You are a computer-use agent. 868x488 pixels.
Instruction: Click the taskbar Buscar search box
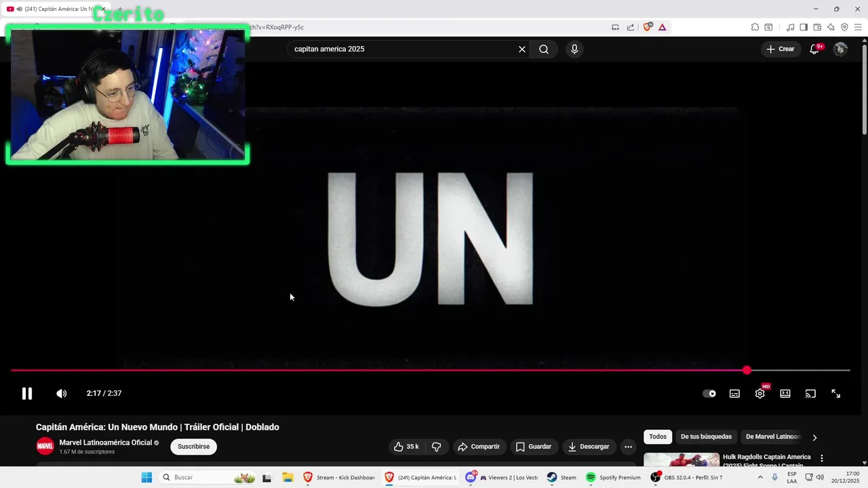pos(208,477)
